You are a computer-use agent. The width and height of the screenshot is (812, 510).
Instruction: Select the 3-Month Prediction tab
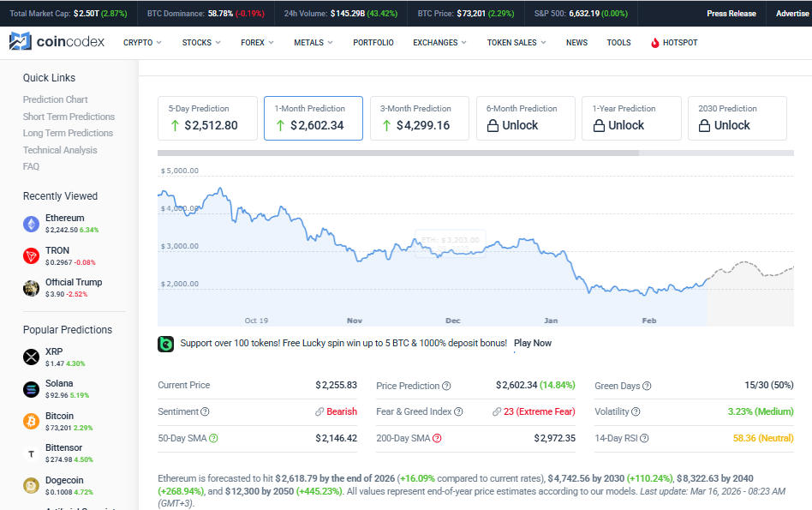420,117
